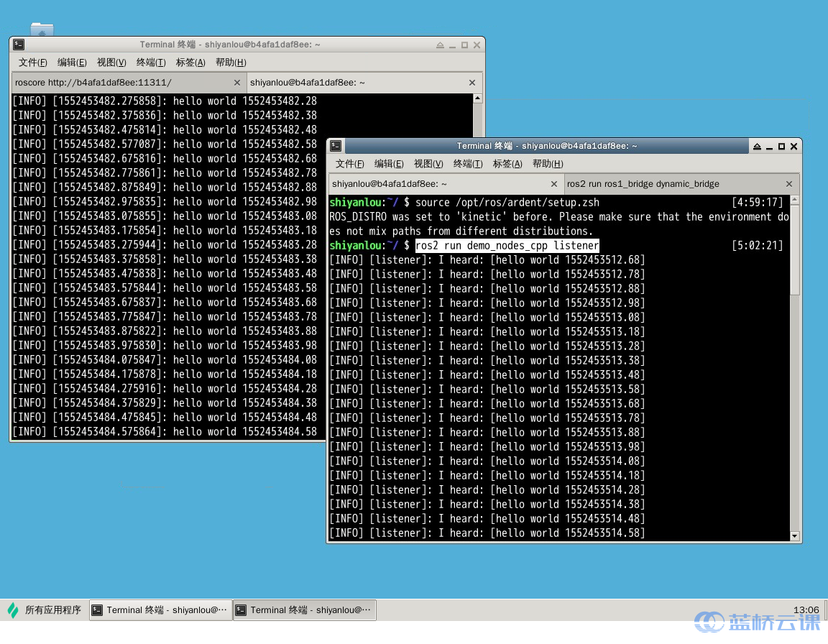Open 视图(V) menu in back terminal
The image size is (828, 644).
tap(111, 63)
